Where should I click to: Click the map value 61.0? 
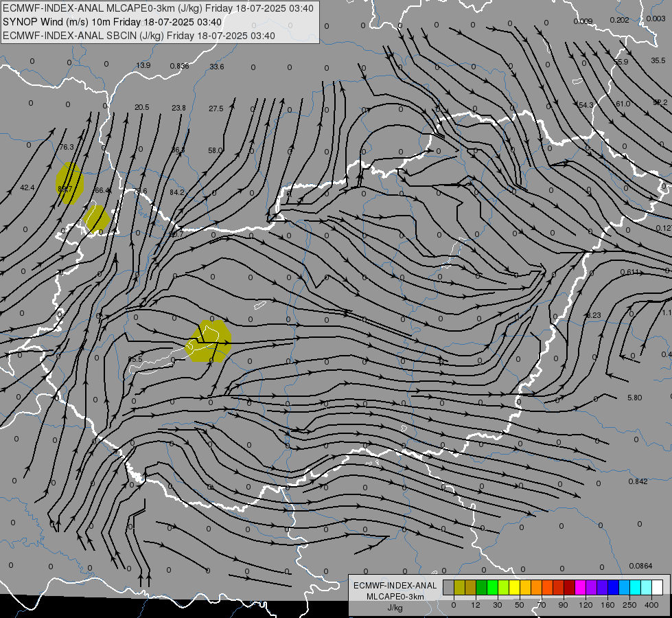623,104
